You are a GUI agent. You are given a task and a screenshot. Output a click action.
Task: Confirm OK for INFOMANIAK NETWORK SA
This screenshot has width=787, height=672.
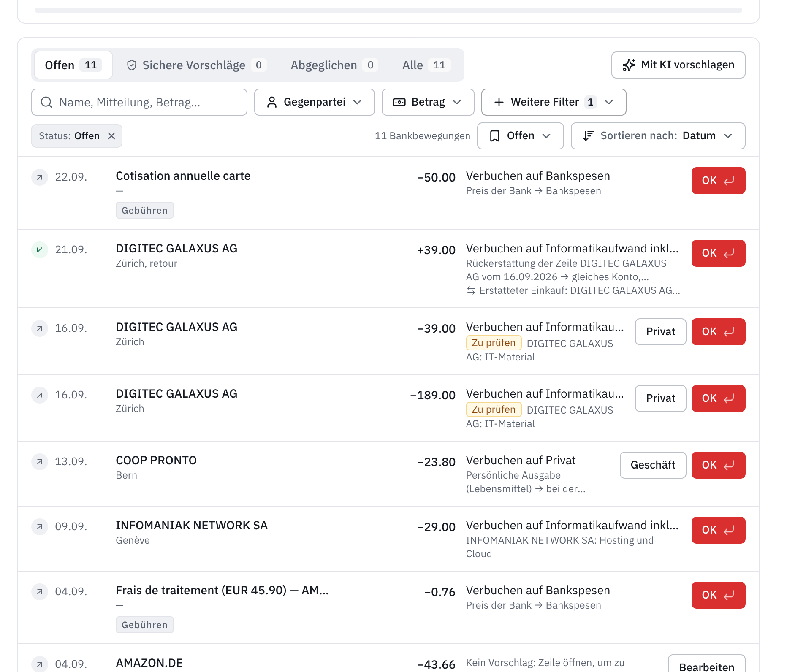(718, 530)
